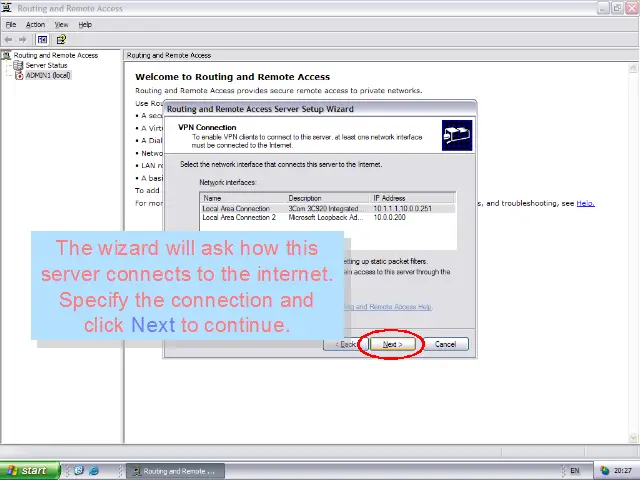
Task: Open the Help menu
Action: 85,25
